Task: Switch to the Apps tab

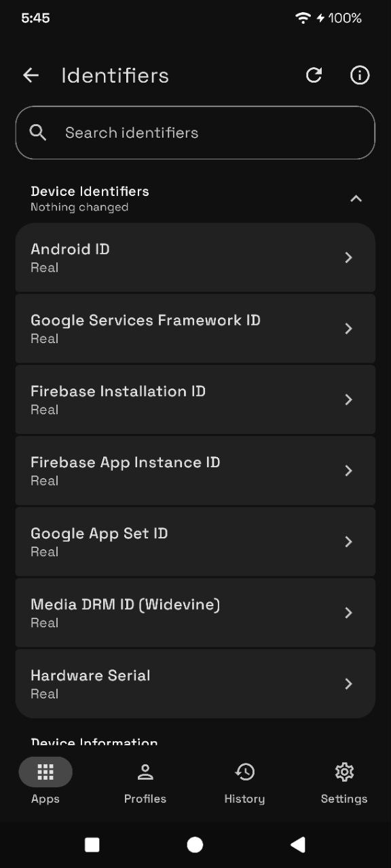Action: [45, 781]
